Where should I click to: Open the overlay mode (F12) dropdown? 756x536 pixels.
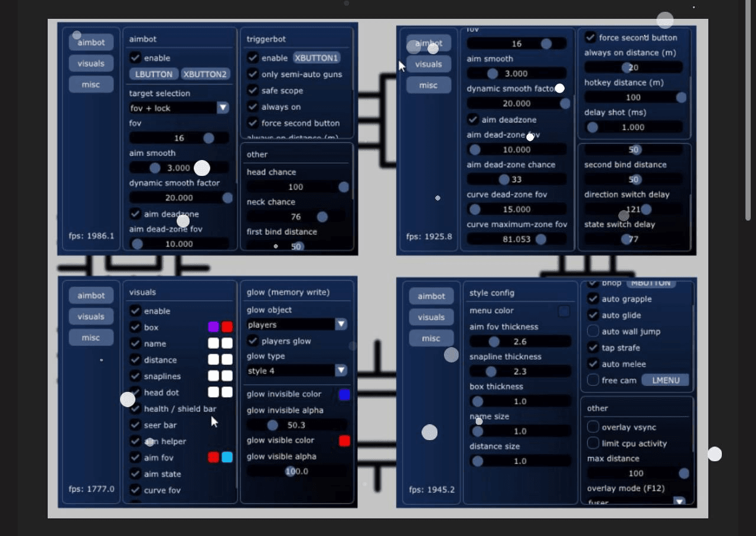click(x=636, y=502)
